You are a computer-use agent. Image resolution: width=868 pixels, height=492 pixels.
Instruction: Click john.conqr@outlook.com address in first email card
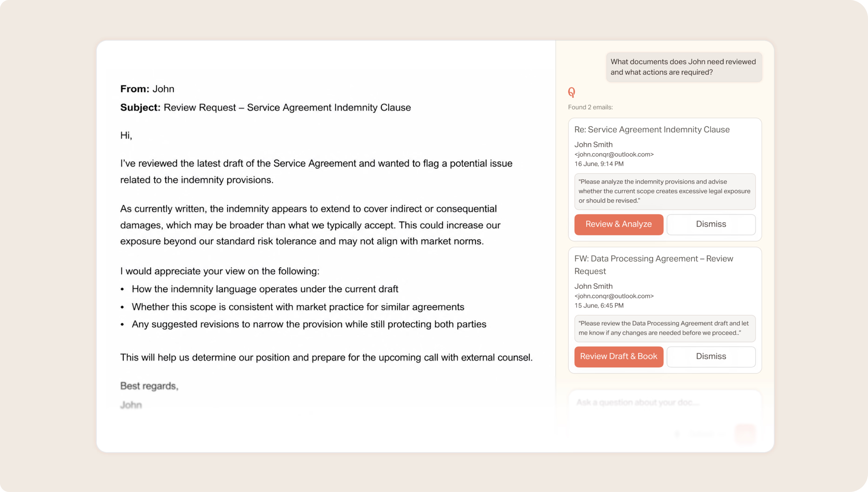click(614, 155)
